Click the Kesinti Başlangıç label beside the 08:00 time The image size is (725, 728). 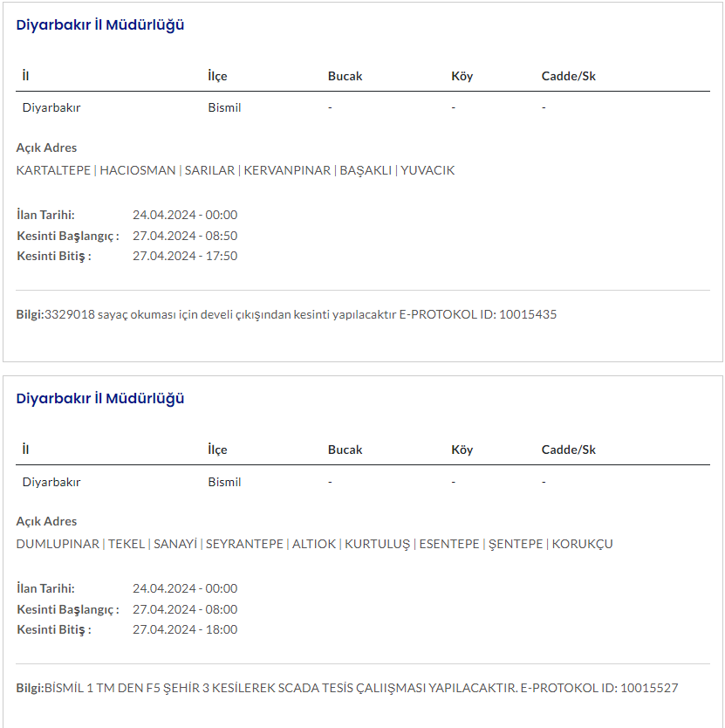(x=68, y=609)
